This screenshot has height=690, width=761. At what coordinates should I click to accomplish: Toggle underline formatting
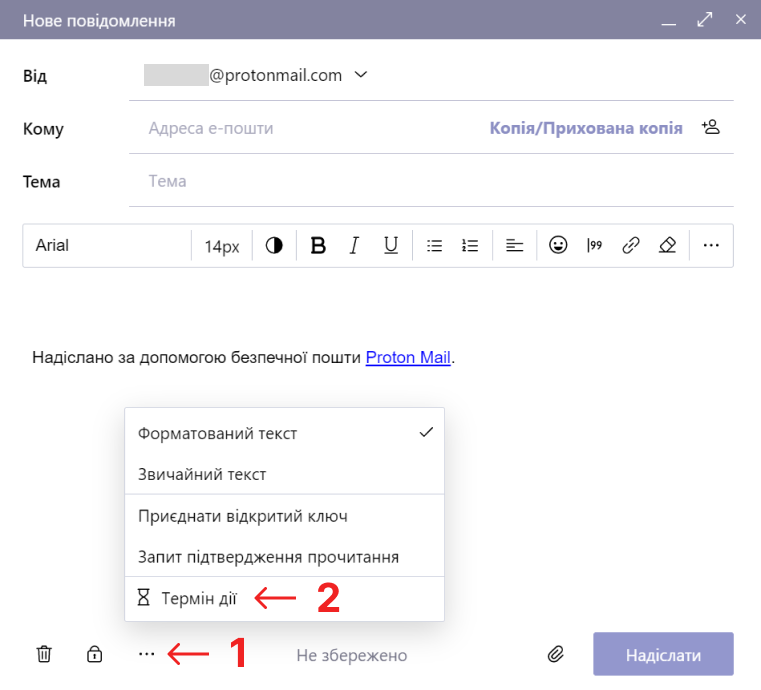click(x=391, y=245)
